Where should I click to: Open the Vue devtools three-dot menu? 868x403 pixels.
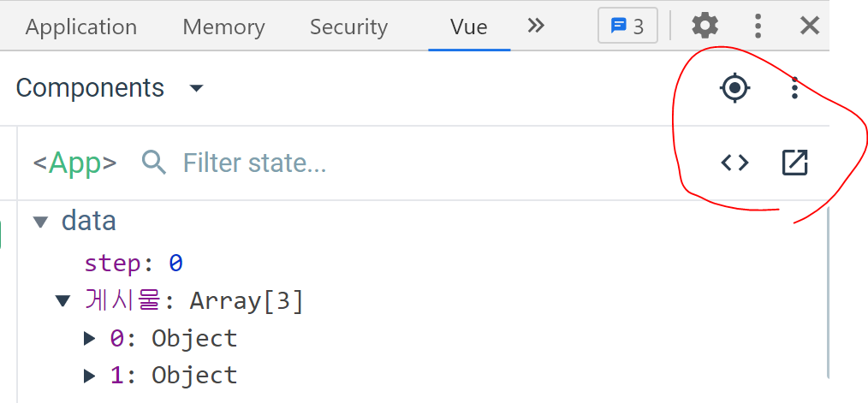coord(795,88)
